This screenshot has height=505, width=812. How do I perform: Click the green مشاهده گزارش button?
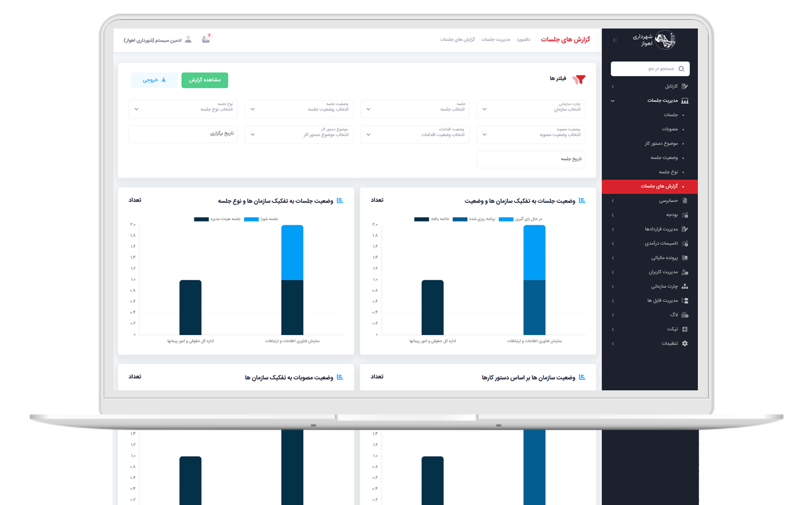pos(204,80)
